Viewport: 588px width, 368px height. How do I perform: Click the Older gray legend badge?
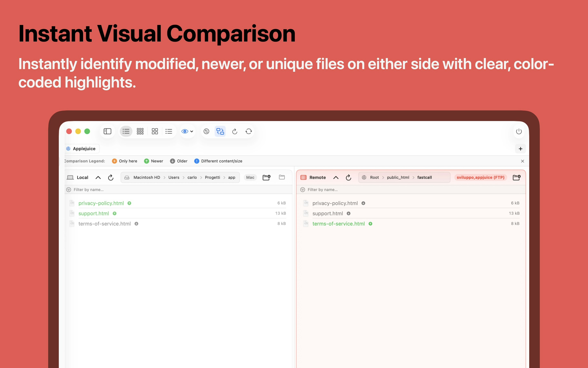179,161
